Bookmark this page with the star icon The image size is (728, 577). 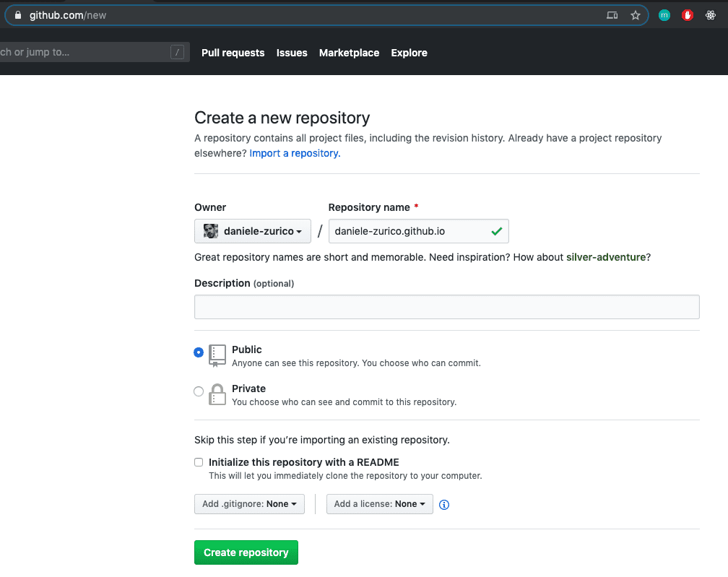(635, 15)
